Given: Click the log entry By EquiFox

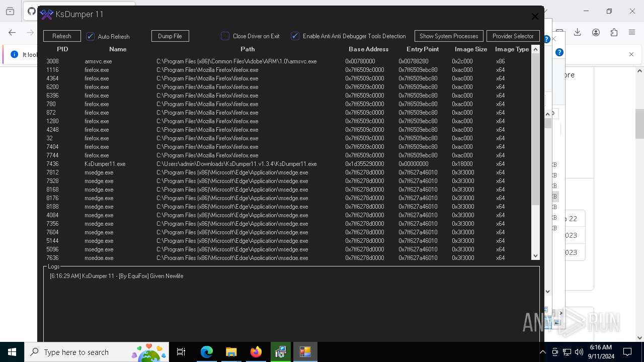Looking at the screenshot, I should tap(116, 276).
